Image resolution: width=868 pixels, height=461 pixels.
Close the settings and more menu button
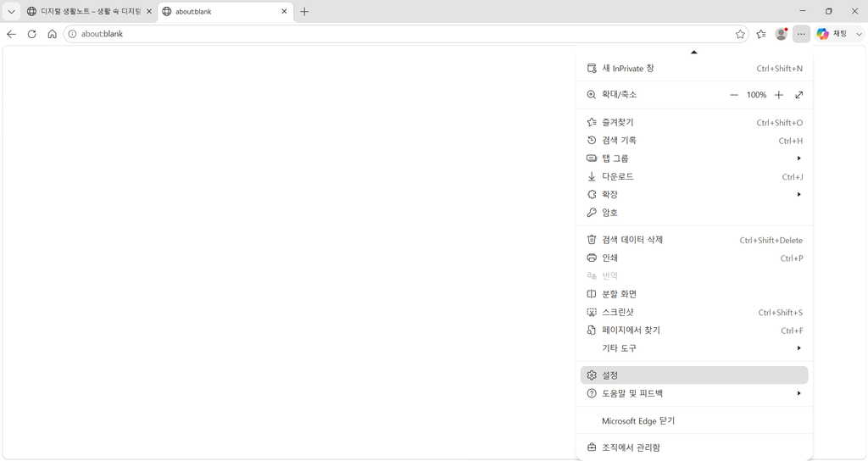pos(801,34)
